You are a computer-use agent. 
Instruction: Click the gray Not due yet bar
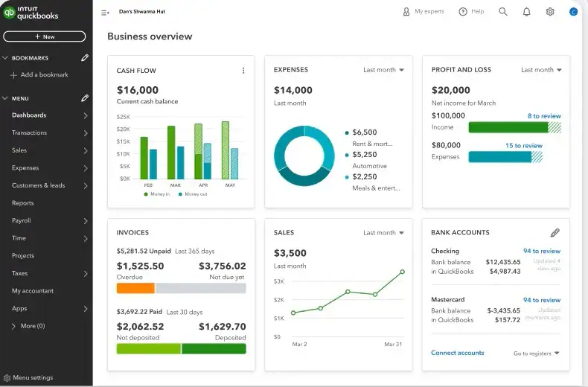point(201,288)
